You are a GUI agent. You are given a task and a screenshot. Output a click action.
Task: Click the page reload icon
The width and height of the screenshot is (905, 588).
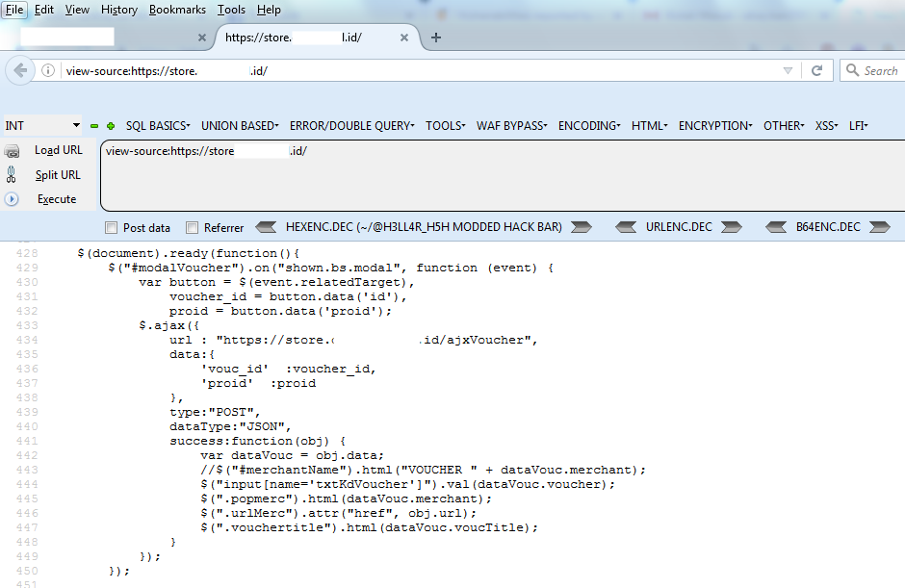(815, 69)
